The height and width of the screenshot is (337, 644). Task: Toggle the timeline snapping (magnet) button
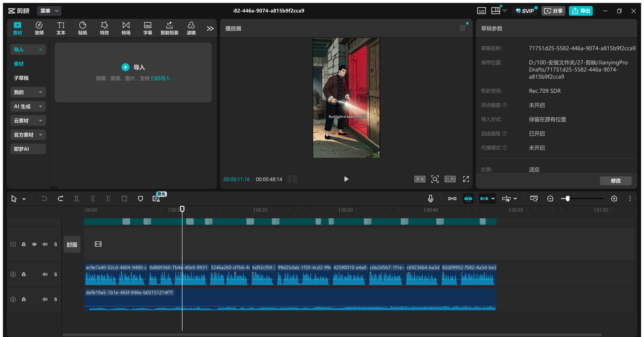coord(468,199)
